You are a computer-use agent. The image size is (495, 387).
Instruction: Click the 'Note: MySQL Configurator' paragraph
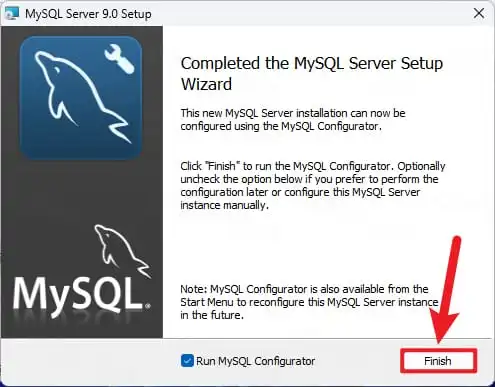point(309,302)
